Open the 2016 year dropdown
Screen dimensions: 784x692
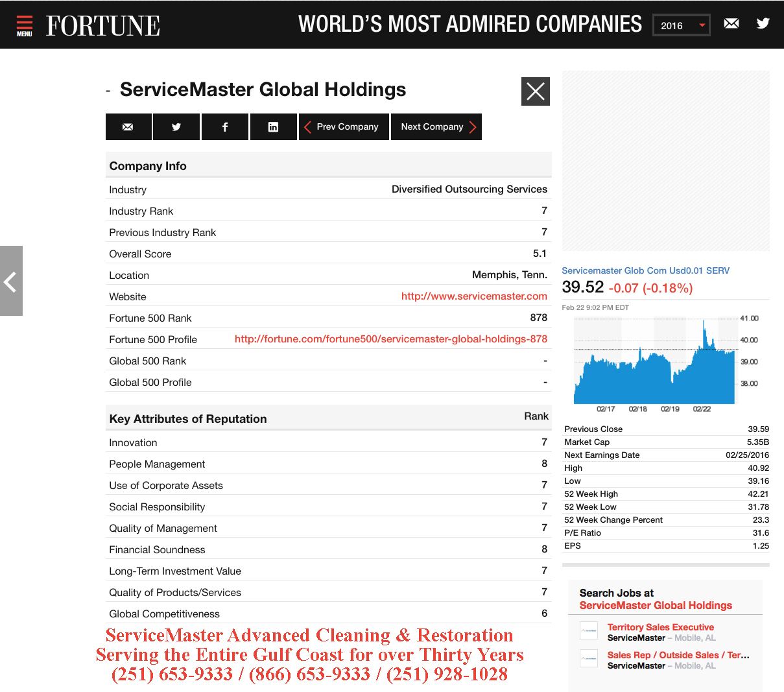coord(682,25)
